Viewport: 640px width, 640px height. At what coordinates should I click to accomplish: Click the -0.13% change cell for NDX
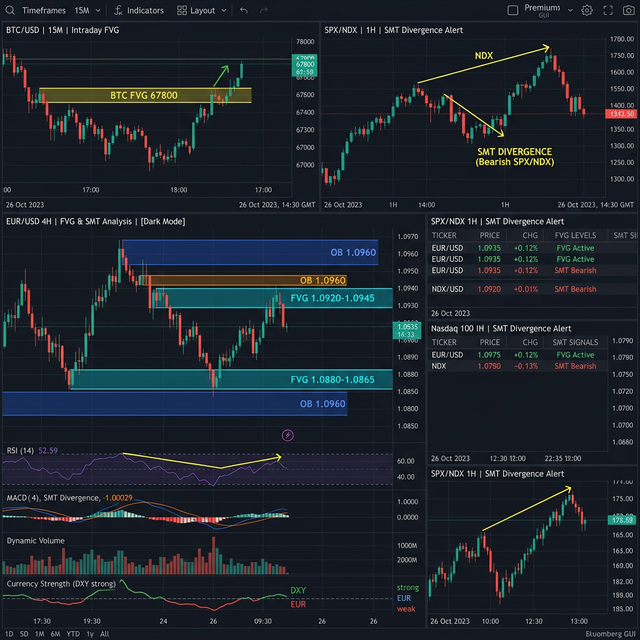pyautogui.click(x=526, y=366)
